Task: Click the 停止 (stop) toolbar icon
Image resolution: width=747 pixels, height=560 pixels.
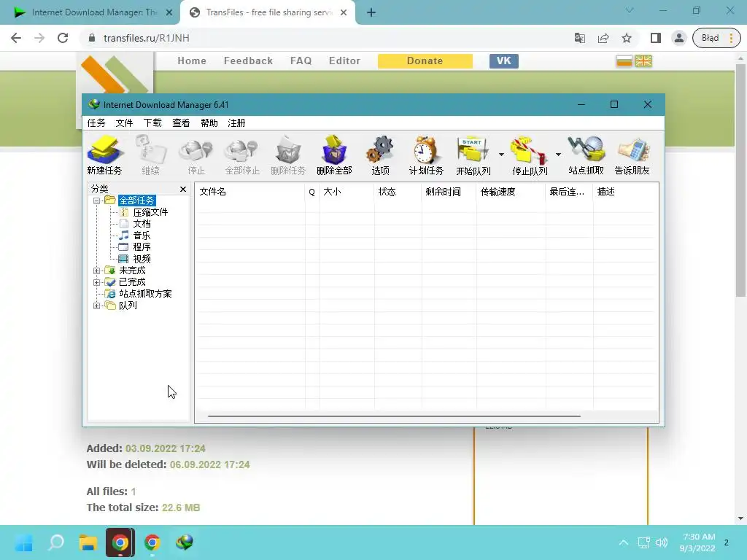Action: pos(196,155)
